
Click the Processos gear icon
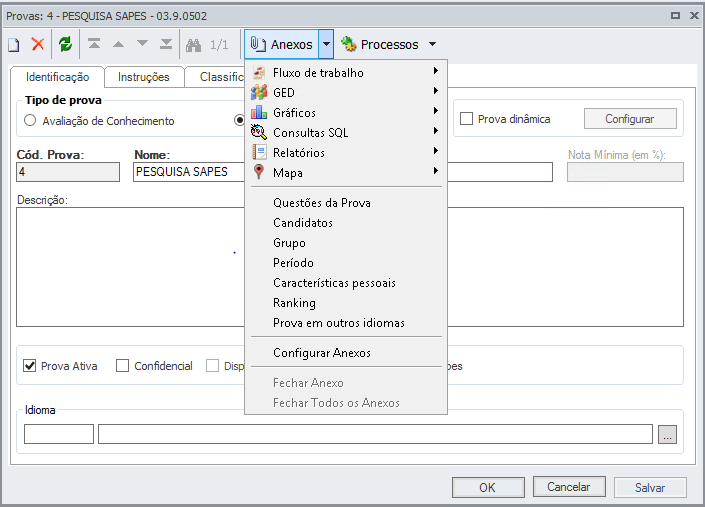(x=349, y=44)
